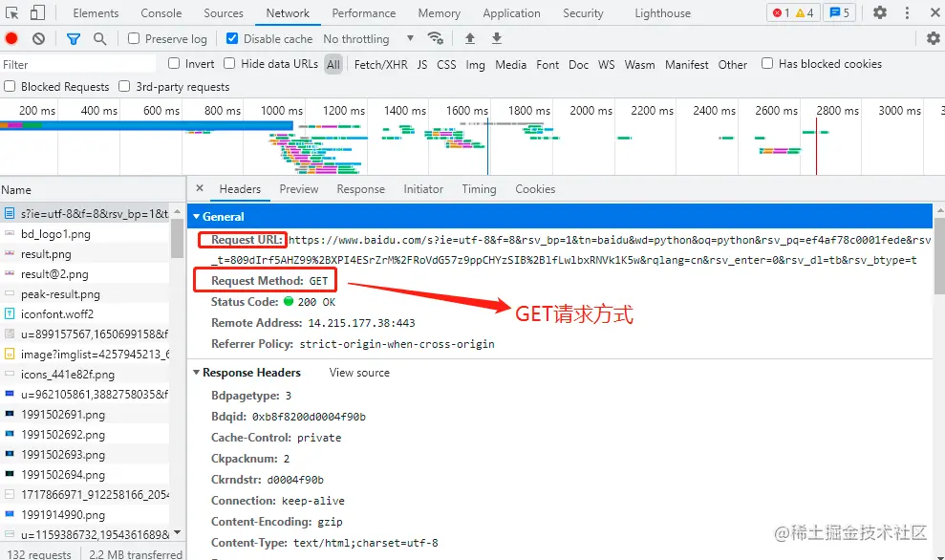Open the No throttling dropdown
This screenshot has width=945, height=560.
368,38
